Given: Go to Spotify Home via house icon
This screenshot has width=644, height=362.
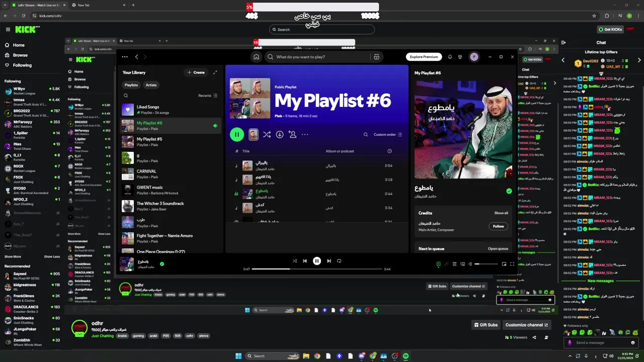Looking at the screenshot, I should [256, 57].
